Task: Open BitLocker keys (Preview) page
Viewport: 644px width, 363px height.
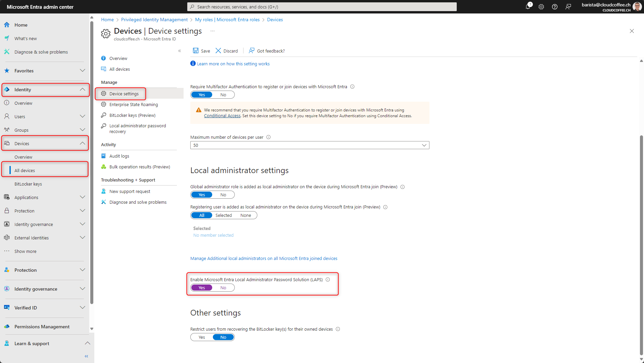Action: point(132,115)
